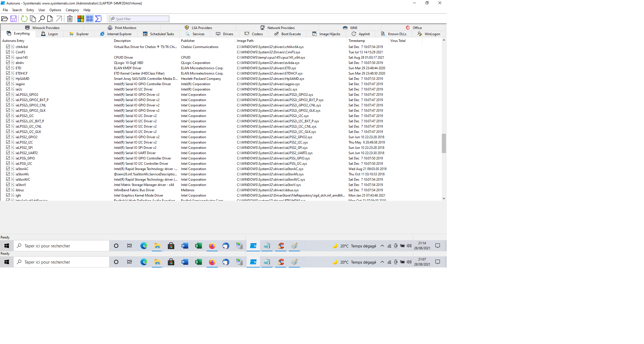Click the Delete trash can icon

[x=70, y=19]
